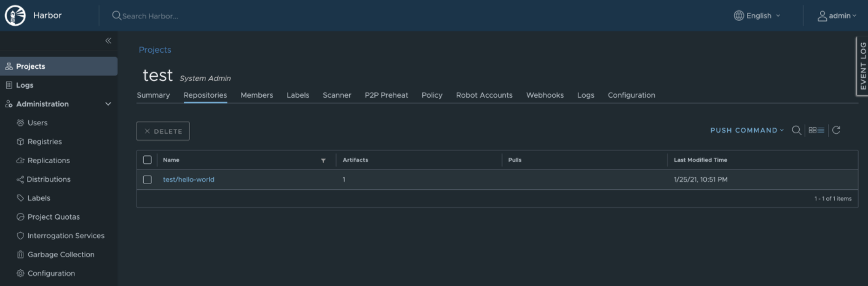This screenshot has height=286, width=868.
Task: Select the Repositories tab
Action: [x=205, y=95]
